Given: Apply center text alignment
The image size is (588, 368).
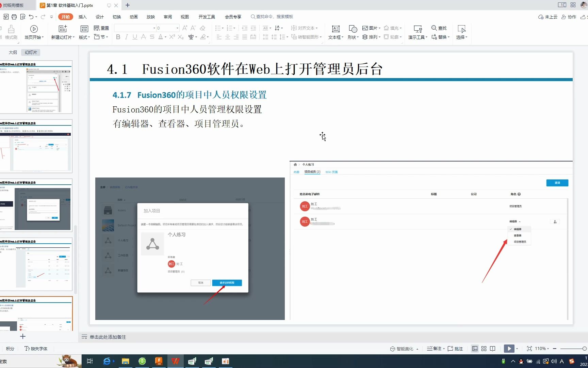Looking at the screenshot, I should pyautogui.click(x=228, y=37).
